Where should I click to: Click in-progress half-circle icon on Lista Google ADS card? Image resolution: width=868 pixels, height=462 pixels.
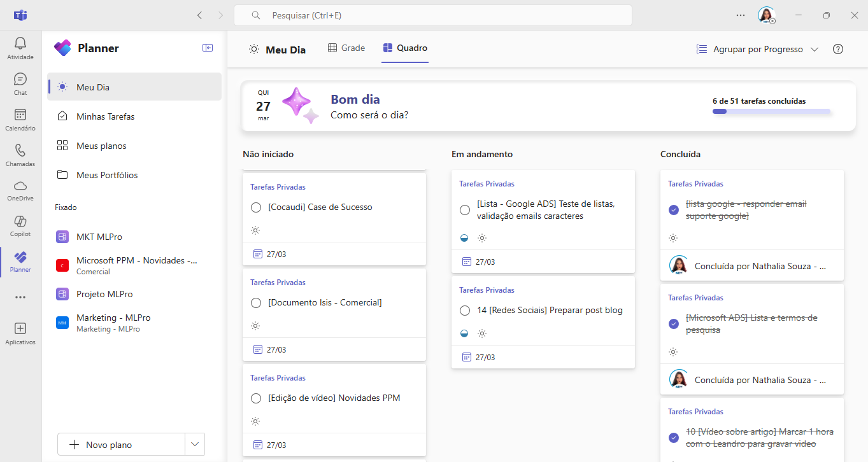click(x=465, y=238)
